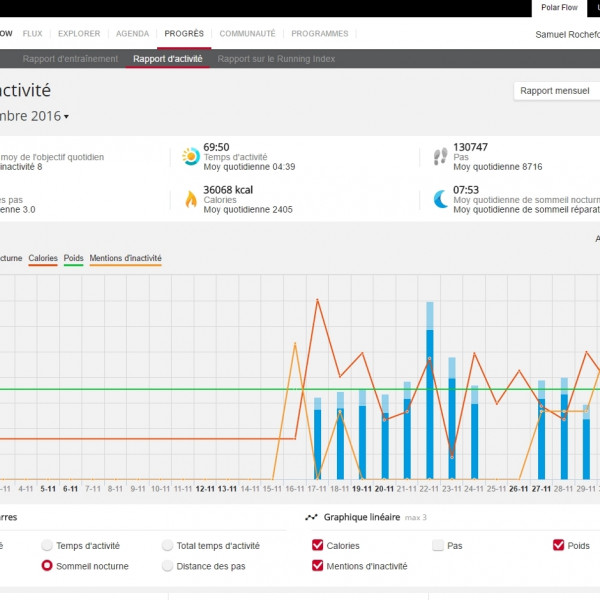This screenshot has height=600, width=600.
Task: Select the Temps d'activité radio button
Action: coord(47,546)
